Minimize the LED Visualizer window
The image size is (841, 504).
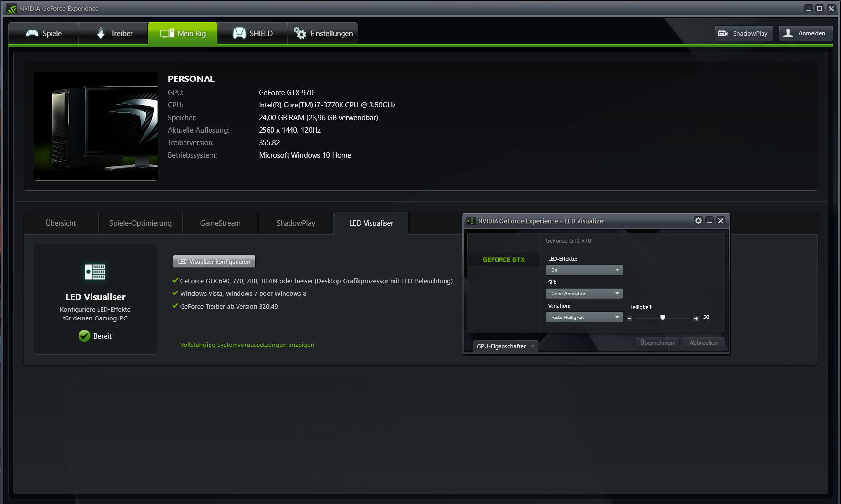[x=710, y=221]
